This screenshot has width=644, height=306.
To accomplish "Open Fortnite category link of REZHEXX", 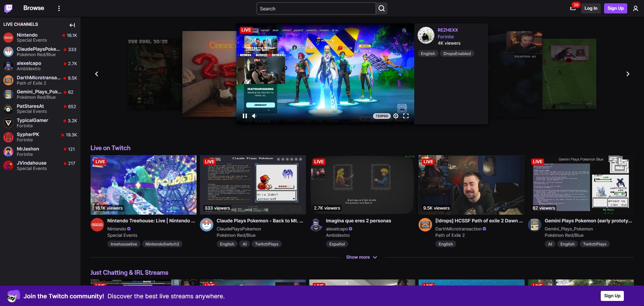I will (446, 37).
